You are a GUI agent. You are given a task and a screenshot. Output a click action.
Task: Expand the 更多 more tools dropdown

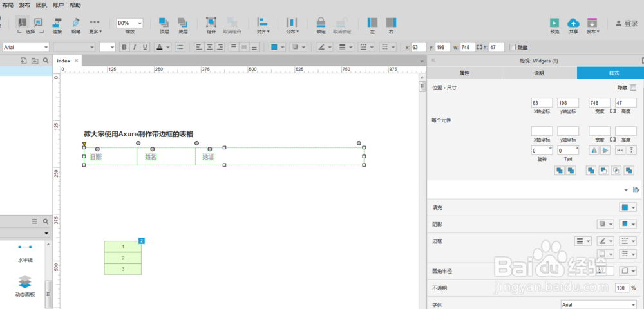95,26
